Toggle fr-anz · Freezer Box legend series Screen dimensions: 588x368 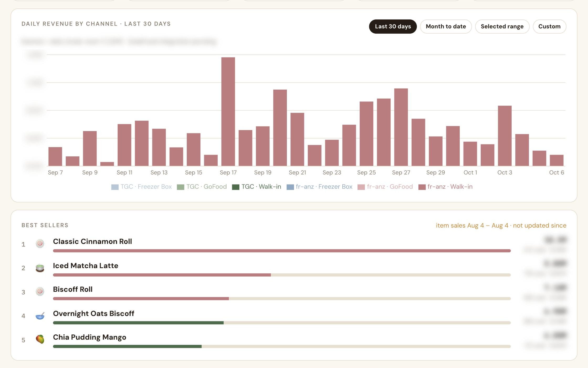coord(319,187)
